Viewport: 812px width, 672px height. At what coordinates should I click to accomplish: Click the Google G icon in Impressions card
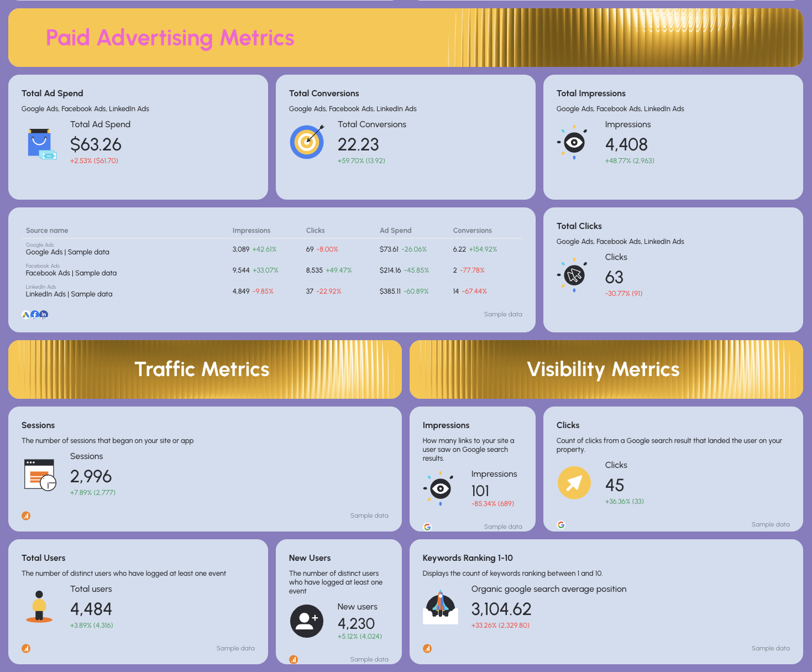tap(427, 527)
